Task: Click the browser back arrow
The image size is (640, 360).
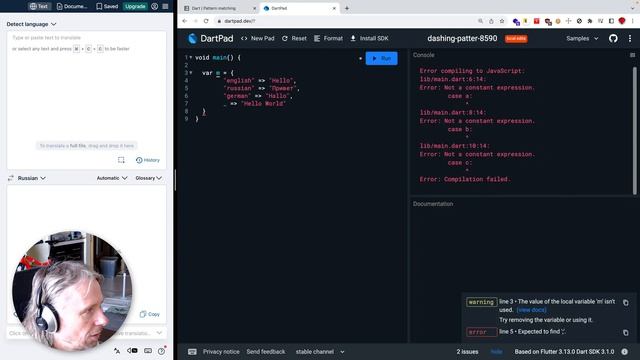Action: (x=184, y=21)
